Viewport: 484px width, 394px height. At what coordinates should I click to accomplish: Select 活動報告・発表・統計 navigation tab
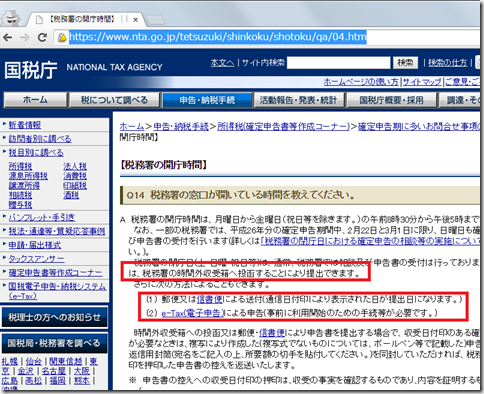click(298, 100)
